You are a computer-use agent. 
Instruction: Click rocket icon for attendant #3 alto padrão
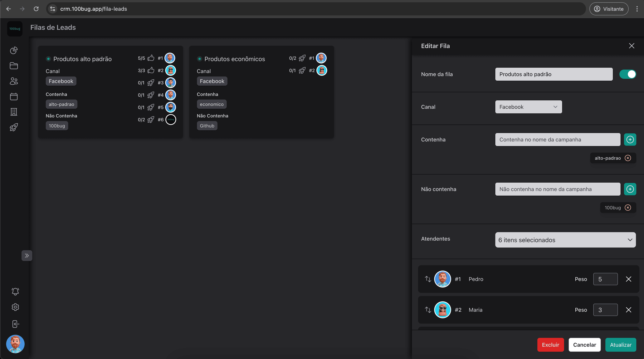151,83
